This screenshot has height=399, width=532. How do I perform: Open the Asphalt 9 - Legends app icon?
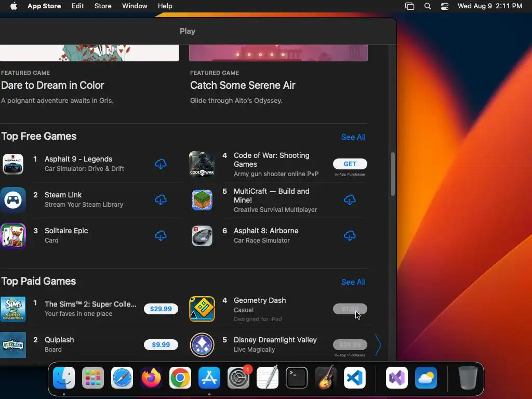point(13,164)
